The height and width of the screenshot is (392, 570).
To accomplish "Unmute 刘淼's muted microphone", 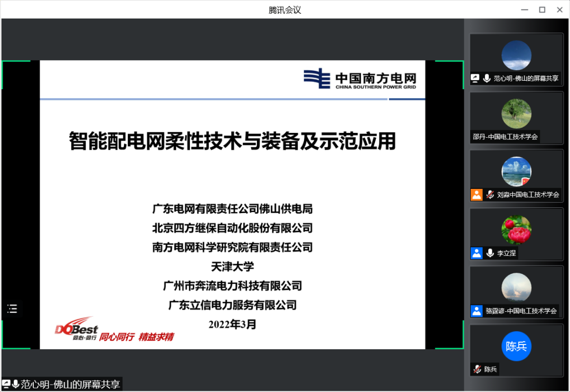I will (x=490, y=194).
